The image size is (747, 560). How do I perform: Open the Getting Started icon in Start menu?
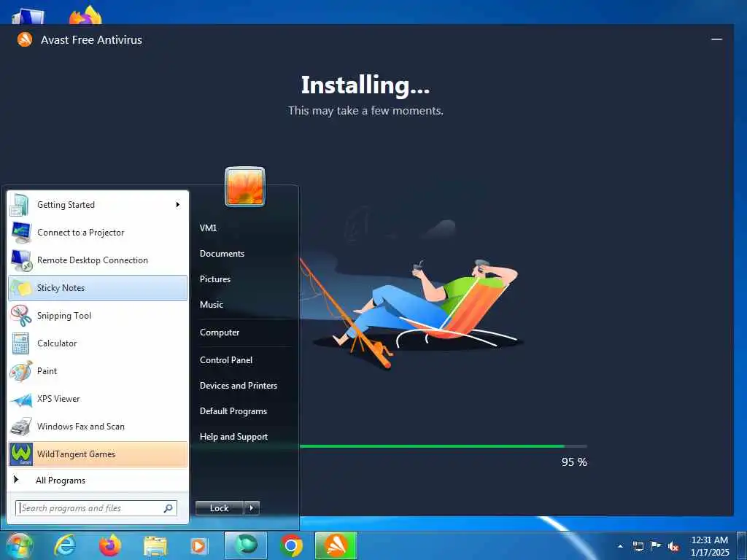pos(20,205)
